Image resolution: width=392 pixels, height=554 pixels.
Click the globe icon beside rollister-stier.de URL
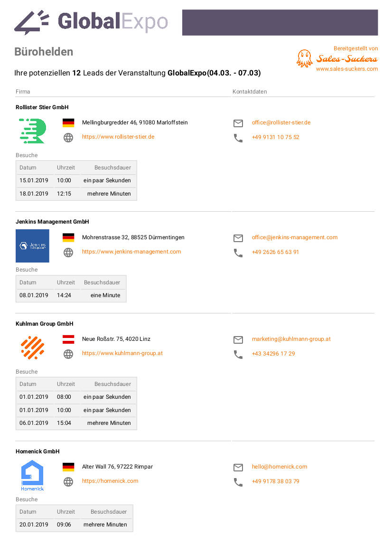68,138
